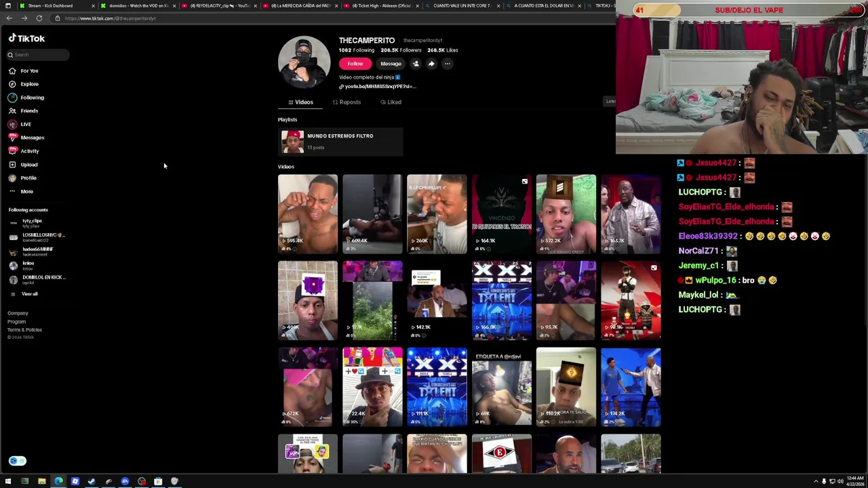The image size is (868, 488).
Task: Expand the Program footer section
Action: click(x=16, y=321)
